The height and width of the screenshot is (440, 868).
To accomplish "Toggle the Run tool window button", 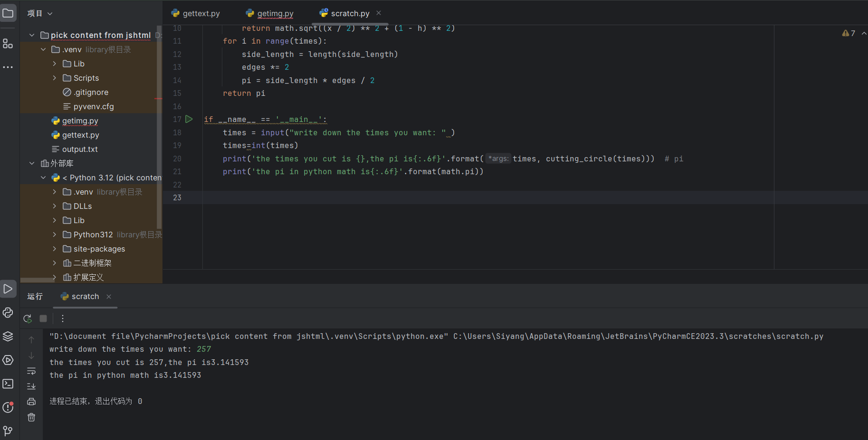I will tap(8, 289).
